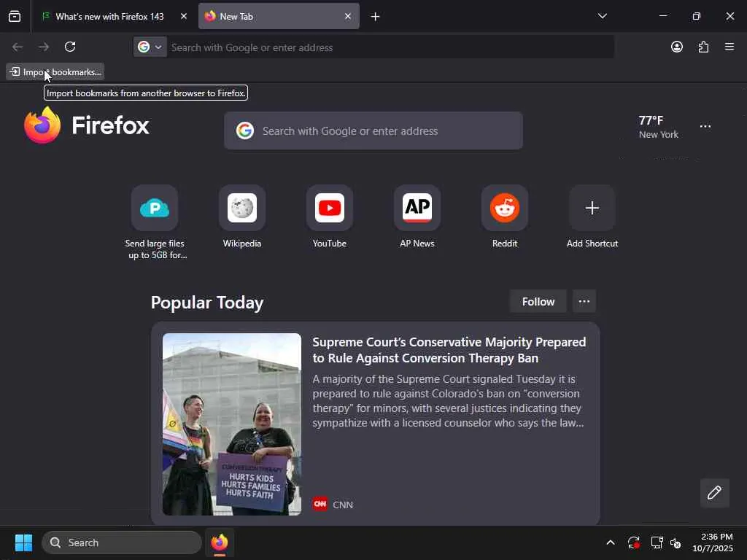Open a new tab with plus button
747x560 pixels.
tap(376, 17)
